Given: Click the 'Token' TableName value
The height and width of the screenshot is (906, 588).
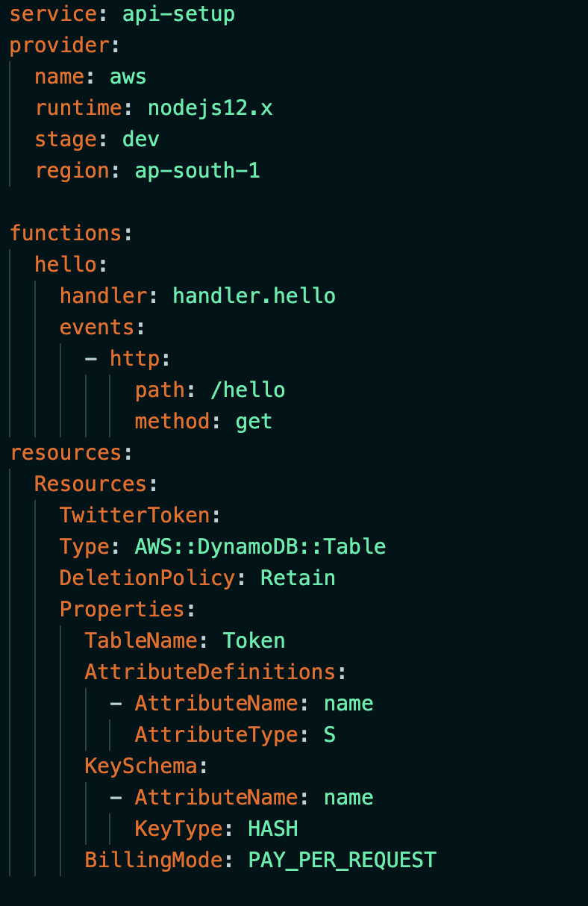Looking at the screenshot, I should (x=254, y=641).
